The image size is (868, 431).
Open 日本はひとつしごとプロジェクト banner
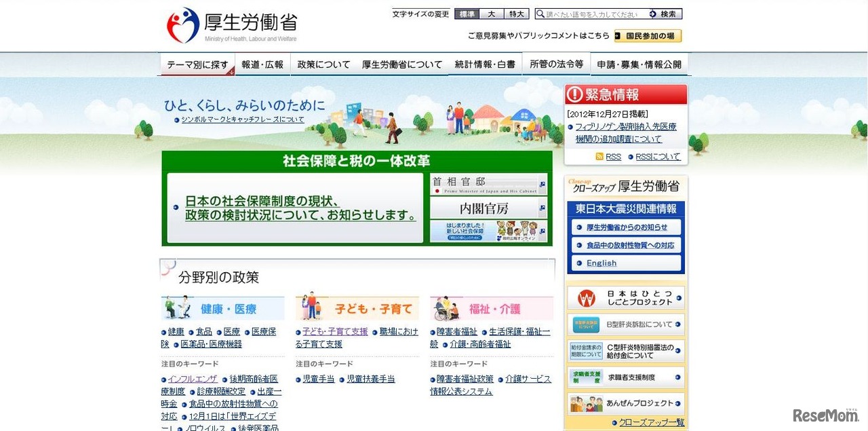click(x=626, y=298)
